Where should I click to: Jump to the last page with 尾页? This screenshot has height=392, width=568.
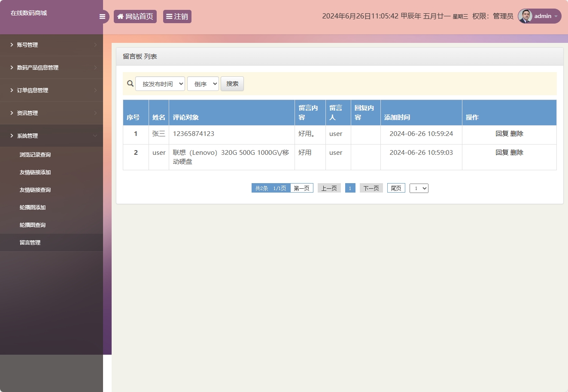click(395, 188)
